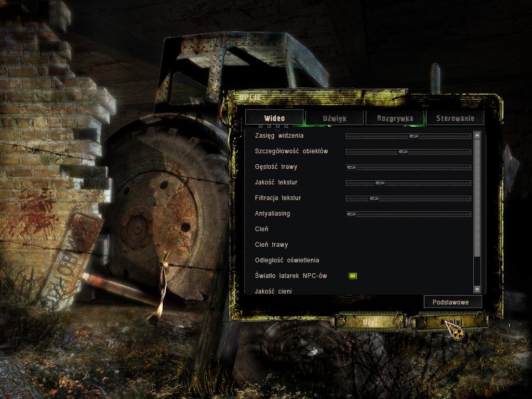Click the Jakość cieni label
The image size is (532, 399).
click(x=273, y=291)
